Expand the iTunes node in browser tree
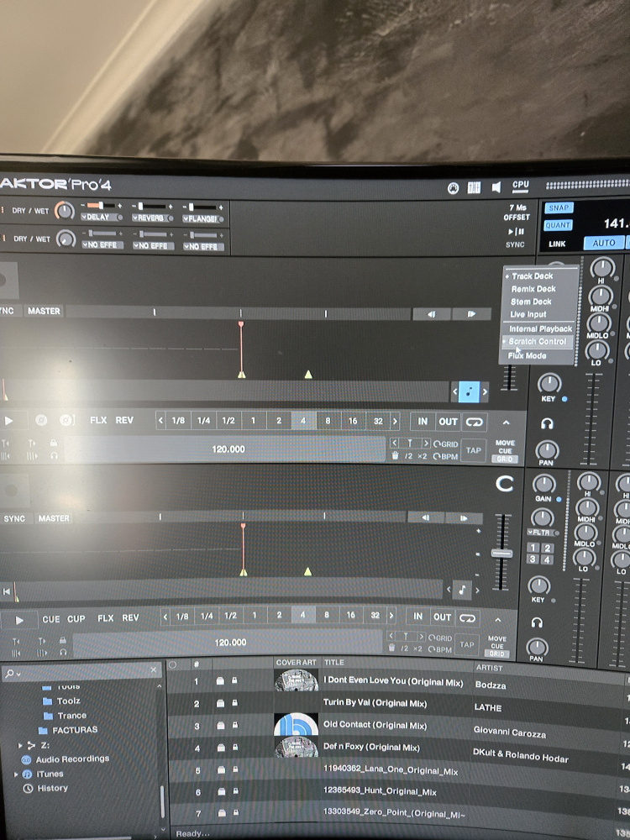 [x=16, y=774]
